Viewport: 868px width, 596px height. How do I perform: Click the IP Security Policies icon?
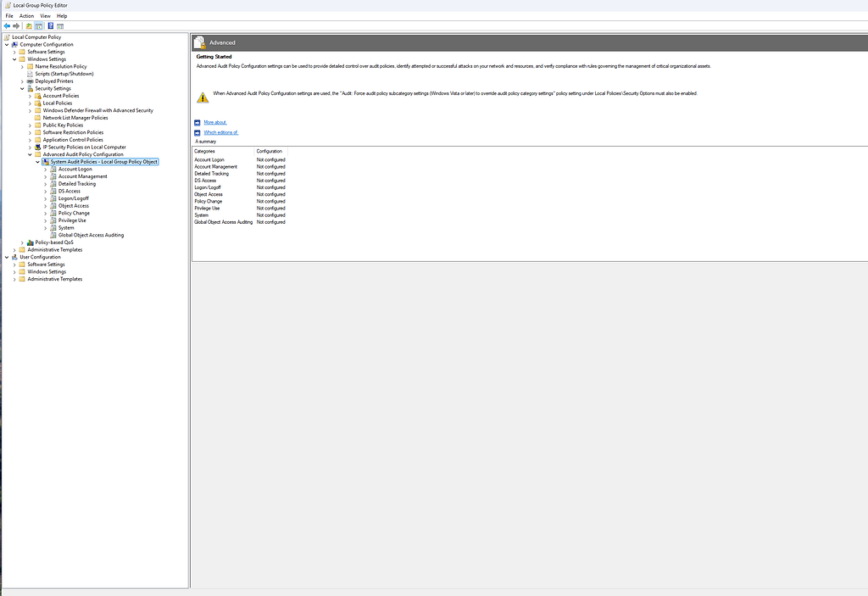[x=38, y=148]
